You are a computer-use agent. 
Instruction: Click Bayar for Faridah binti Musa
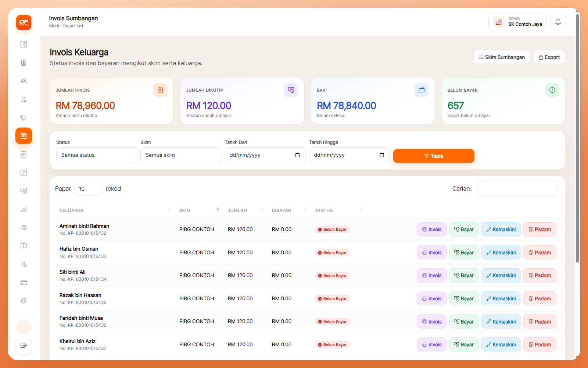pos(464,322)
